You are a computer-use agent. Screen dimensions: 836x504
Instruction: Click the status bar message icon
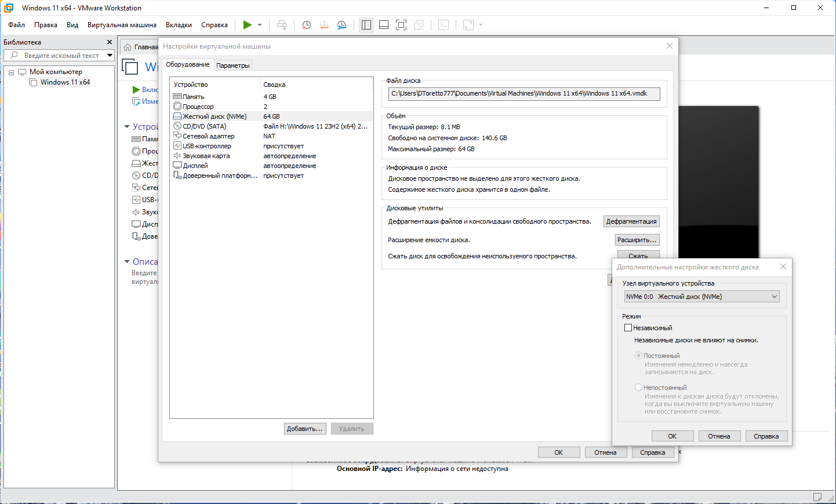coord(817,497)
